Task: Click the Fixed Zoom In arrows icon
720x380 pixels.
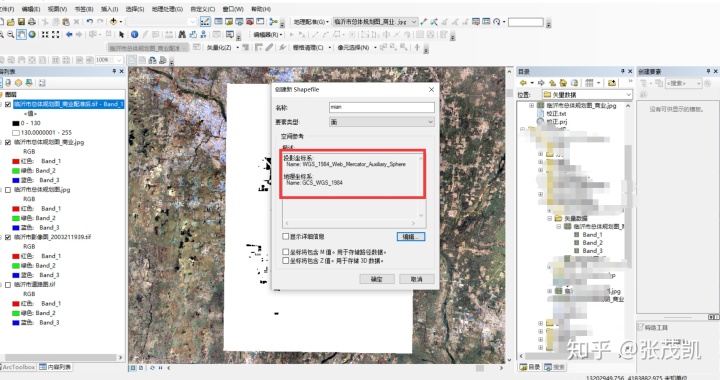Action: tap(45, 34)
